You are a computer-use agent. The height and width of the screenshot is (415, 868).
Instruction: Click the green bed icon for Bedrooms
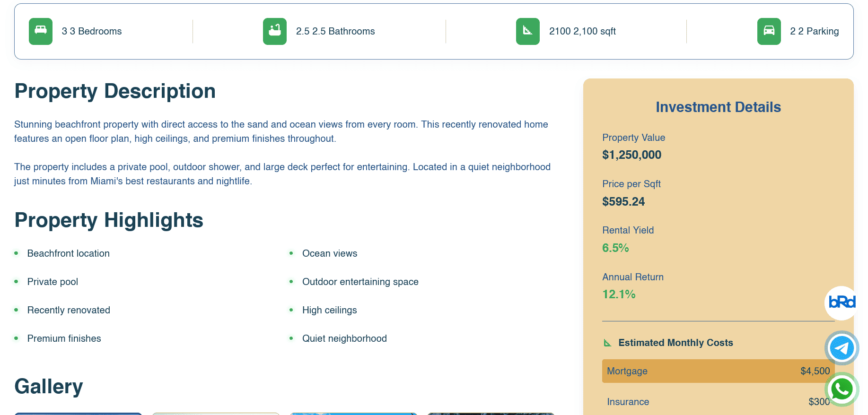41,31
